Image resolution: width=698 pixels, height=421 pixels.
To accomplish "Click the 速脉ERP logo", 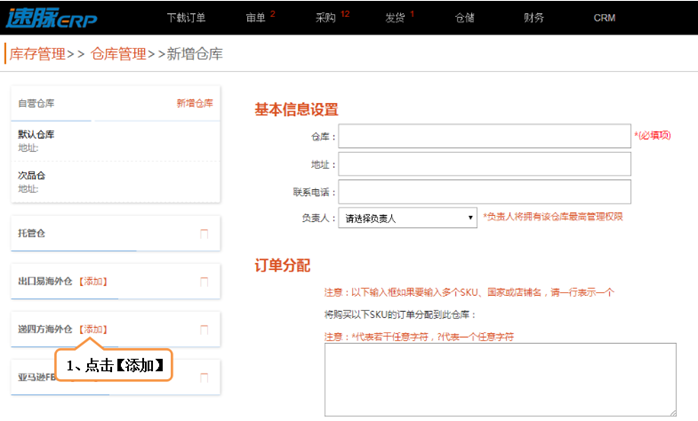I will (51, 17).
